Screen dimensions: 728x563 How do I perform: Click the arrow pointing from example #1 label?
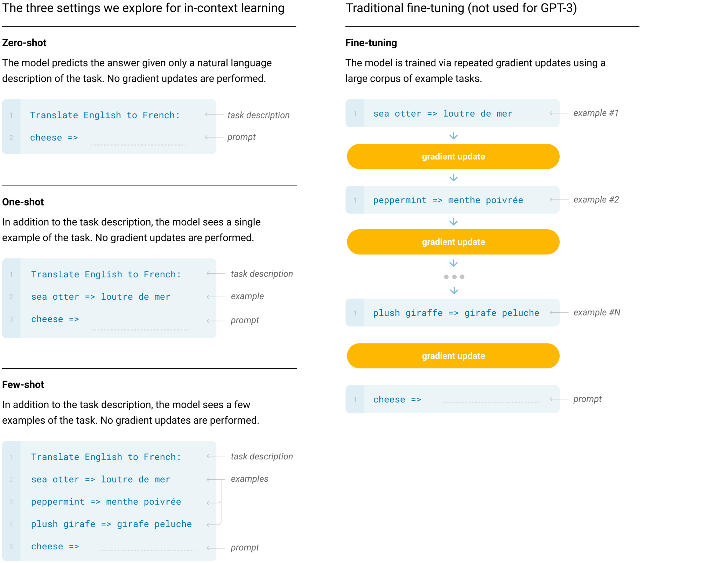pyautogui.click(x=559, y=113)
